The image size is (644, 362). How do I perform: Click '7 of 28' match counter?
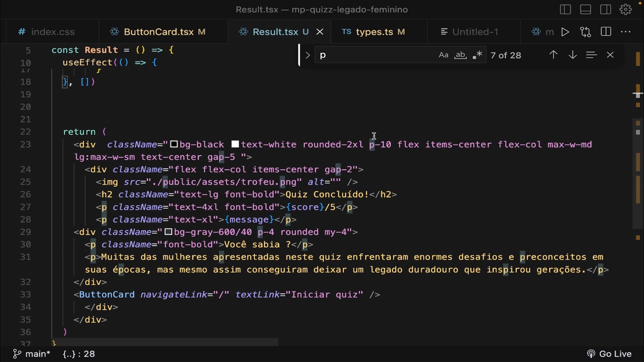click(x=506, y=55)
